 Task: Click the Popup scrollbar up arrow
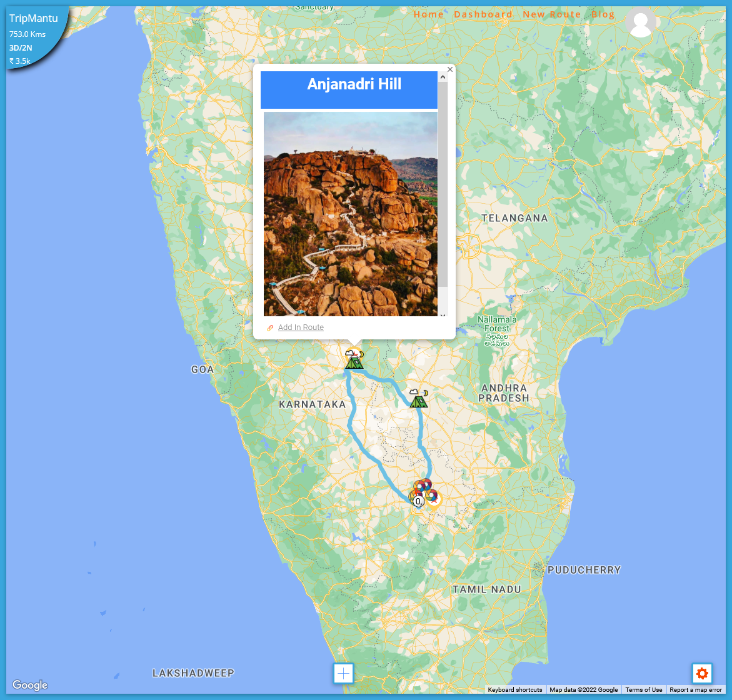pos(443,77)
